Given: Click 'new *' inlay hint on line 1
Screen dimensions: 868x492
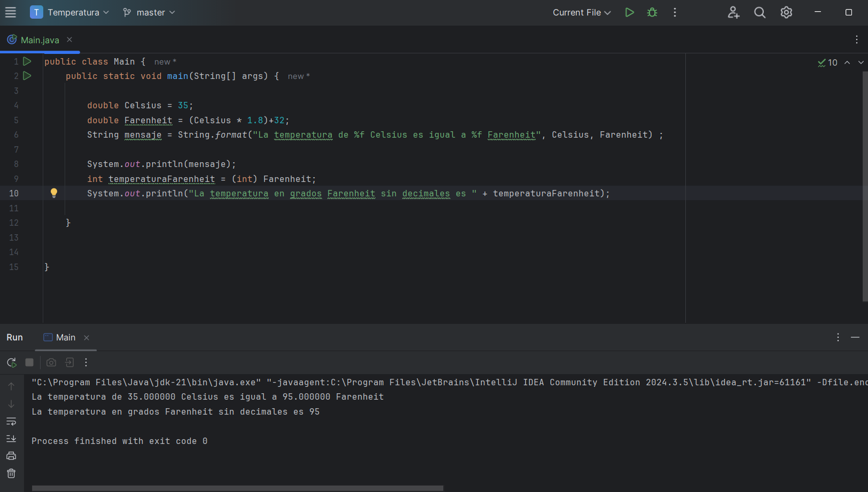Looking at the screenshot, I should 165,62.
